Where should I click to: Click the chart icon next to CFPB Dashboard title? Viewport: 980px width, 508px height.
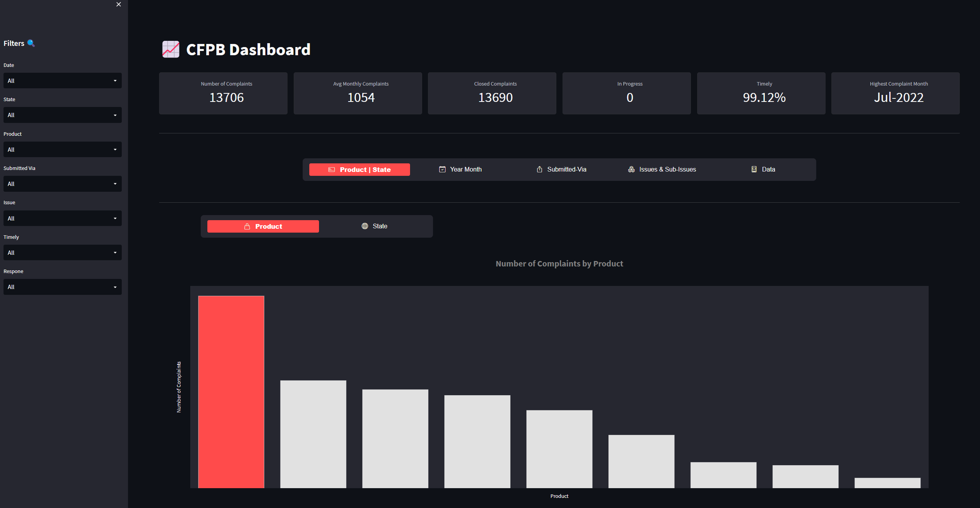171,49
